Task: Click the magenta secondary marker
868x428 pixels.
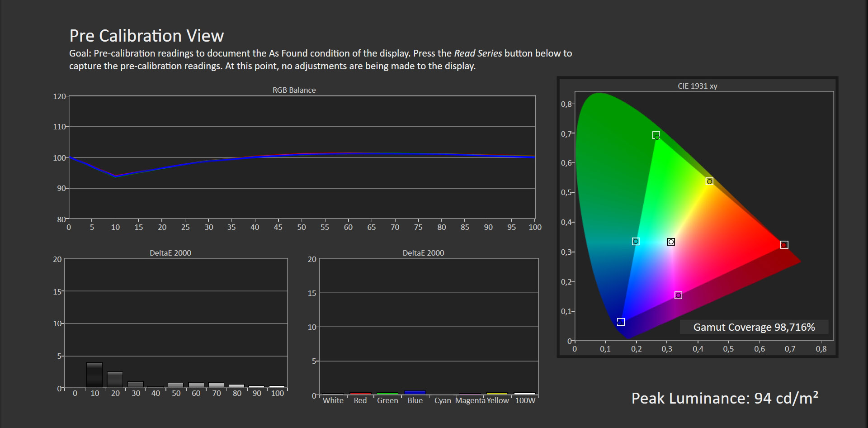Action: (x=678, y=295)
